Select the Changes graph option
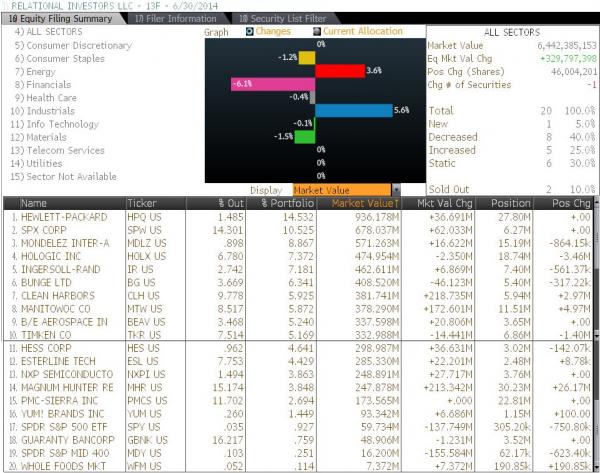The width and height of the screenshot is (600, 473). click(x=268, y=31)
